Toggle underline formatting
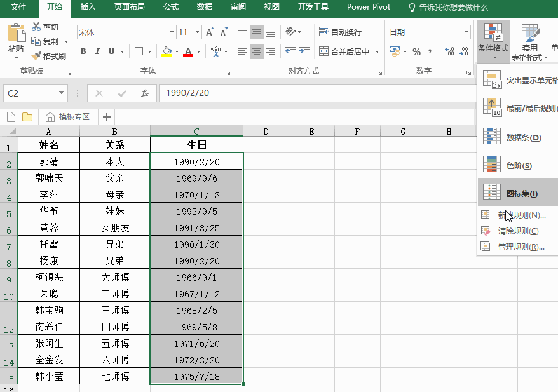 (111, 51)
